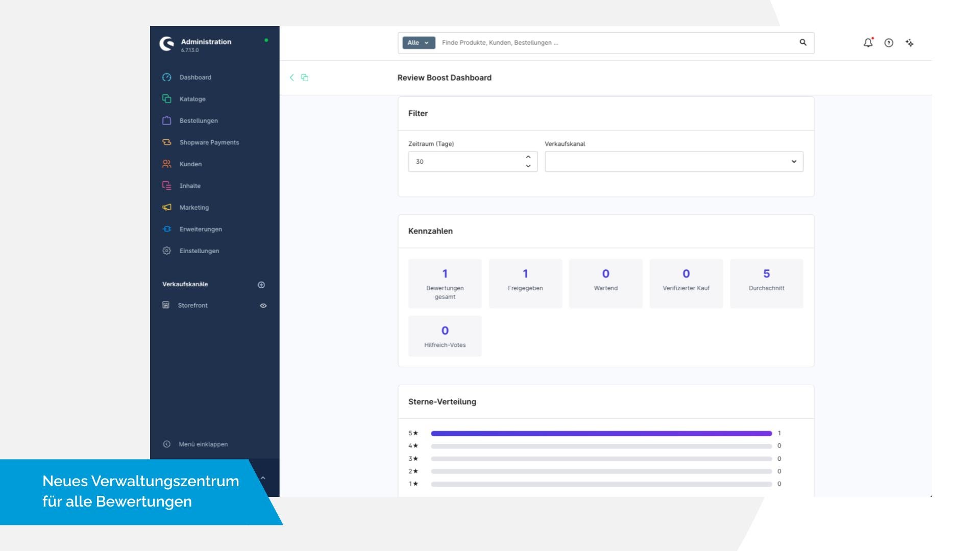Click the Review Boost Dashboard title
This screenshot has height=551, width=980.
tap(445, 78)
